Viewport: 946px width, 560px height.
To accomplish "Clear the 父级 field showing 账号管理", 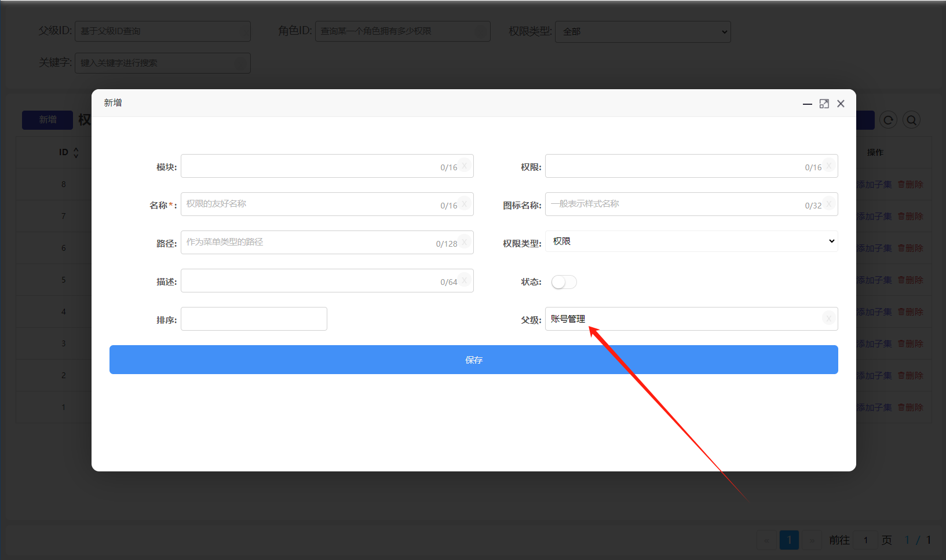I will click(x=829, y=319).
